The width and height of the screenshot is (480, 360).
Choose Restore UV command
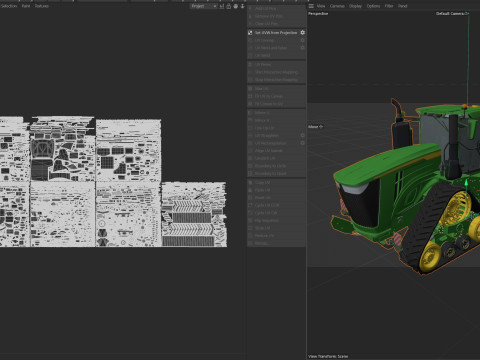click(276, 236)
